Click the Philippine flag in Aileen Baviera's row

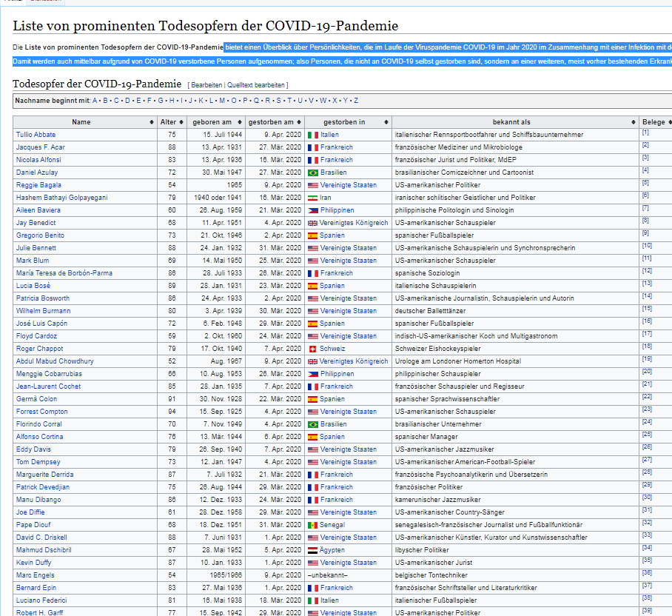point(312,210)
